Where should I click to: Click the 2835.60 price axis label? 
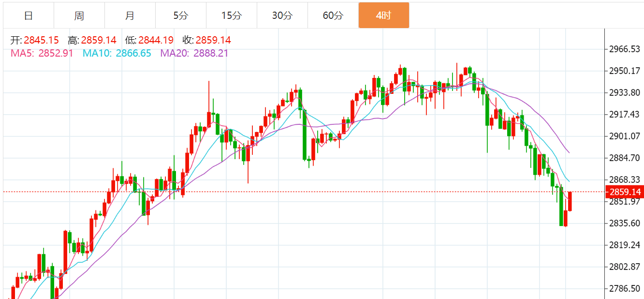point(625,223)
